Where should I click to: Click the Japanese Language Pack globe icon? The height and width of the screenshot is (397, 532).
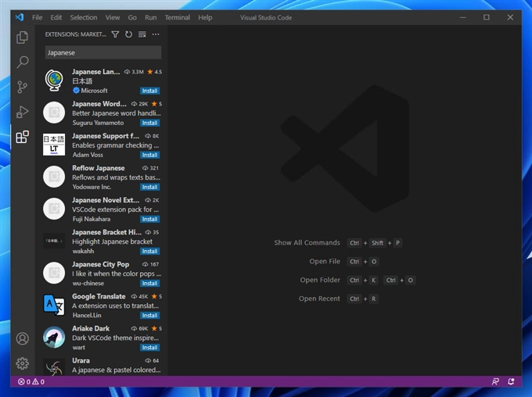coord(54,80)
